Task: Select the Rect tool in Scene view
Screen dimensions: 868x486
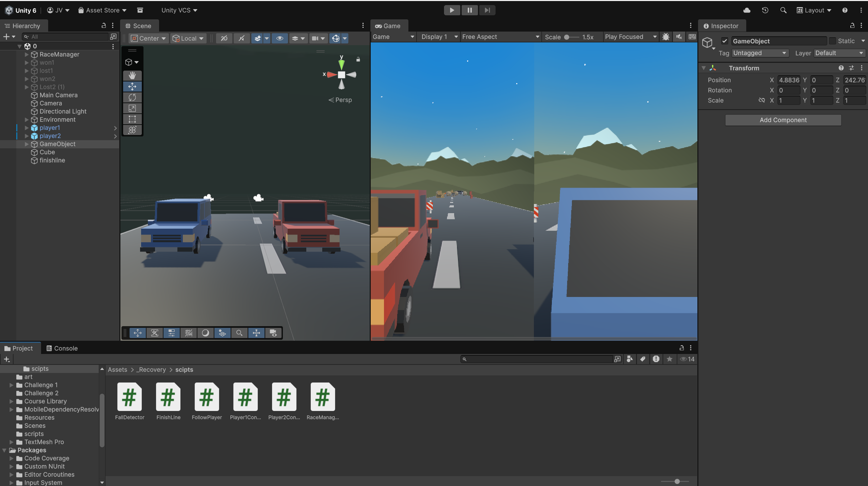Action: (132, 119)
